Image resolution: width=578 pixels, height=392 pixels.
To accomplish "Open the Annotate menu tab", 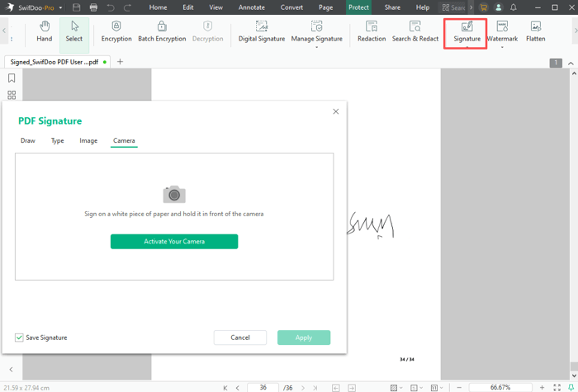I will (251, 7).
